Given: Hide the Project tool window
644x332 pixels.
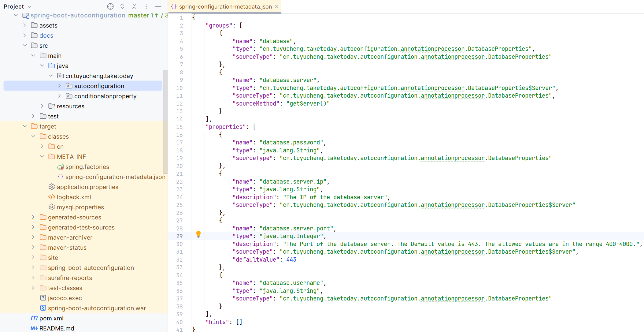Looking at the screenshot, I should (158, 6).
